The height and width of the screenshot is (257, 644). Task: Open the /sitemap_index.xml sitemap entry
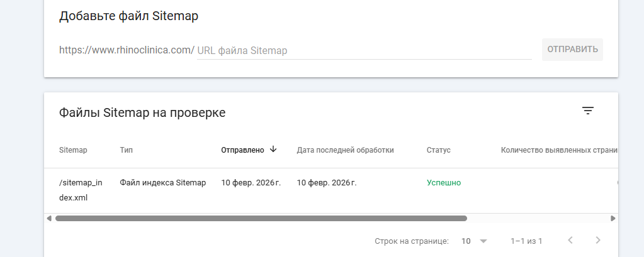click(80, 190)
